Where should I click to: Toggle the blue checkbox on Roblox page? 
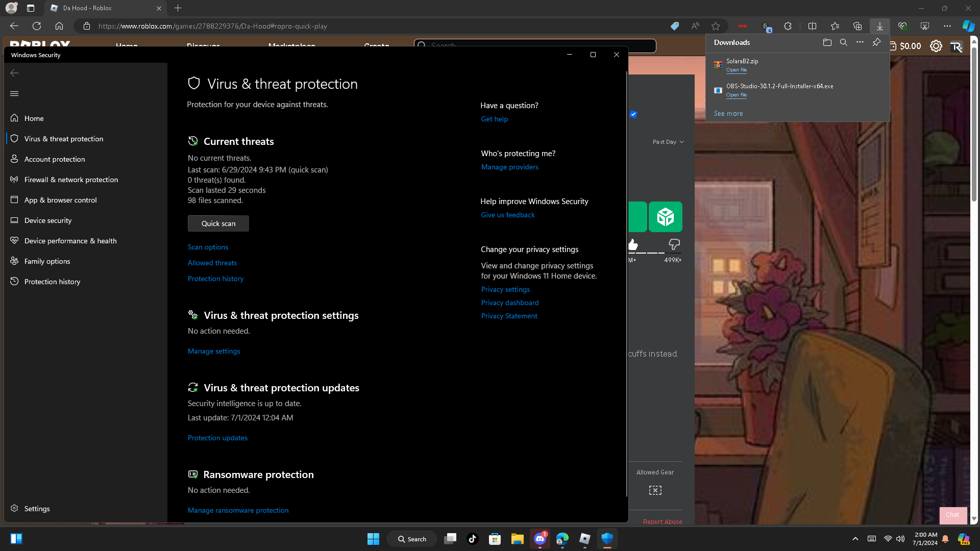[x=633, y=114]
